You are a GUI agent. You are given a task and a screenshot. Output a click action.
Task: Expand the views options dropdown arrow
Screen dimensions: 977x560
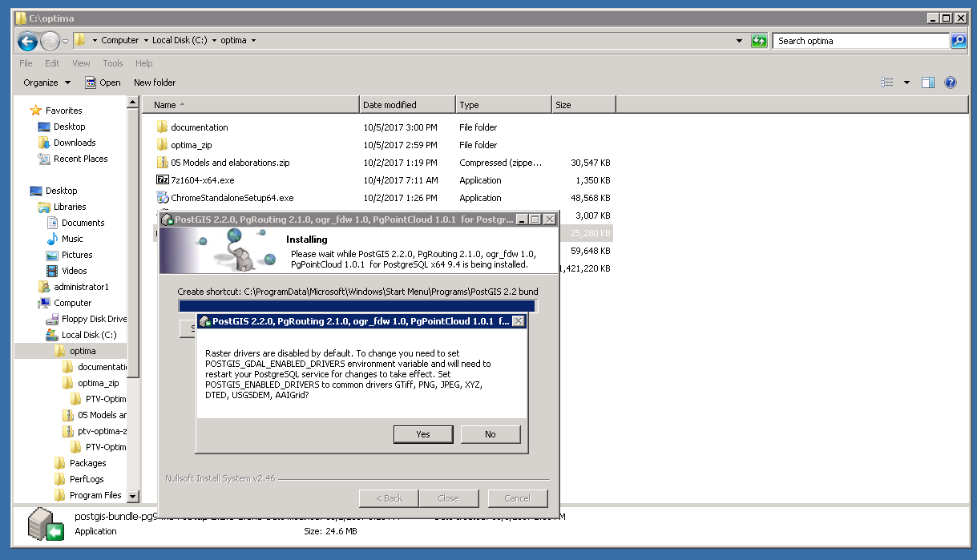(x=906, y=83)
